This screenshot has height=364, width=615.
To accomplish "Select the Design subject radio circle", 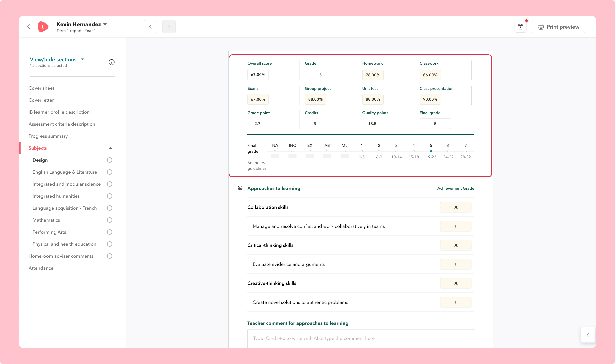I will click(110, 160).
